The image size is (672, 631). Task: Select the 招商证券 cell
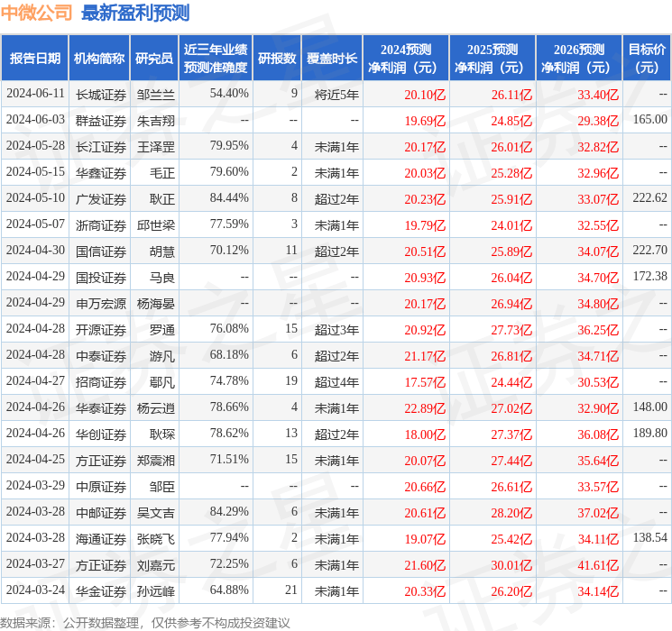click(101, 382)
